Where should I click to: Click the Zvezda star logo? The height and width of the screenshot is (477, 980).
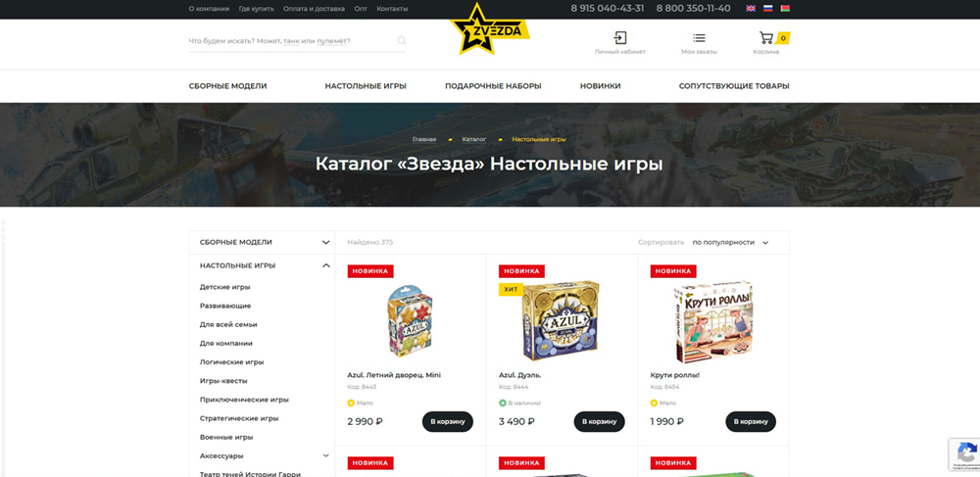[x=490, y=28]
